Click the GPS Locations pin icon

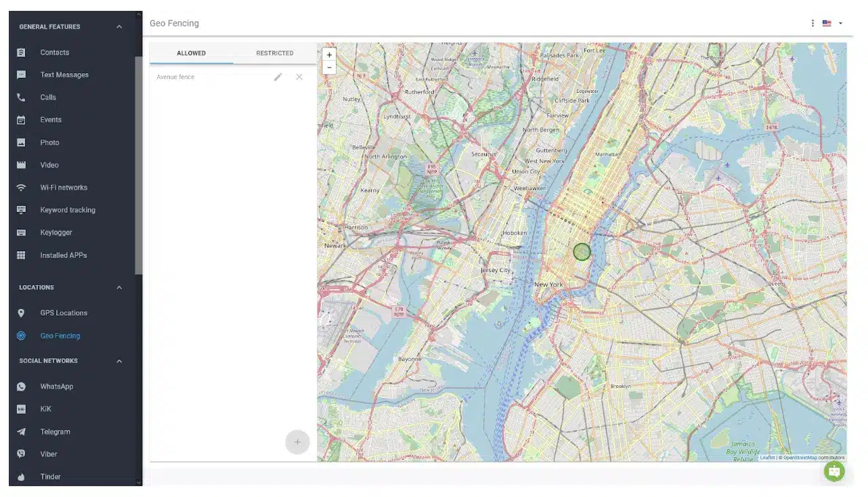tap(21, 313)
